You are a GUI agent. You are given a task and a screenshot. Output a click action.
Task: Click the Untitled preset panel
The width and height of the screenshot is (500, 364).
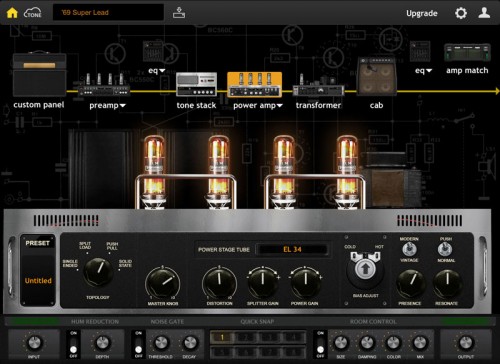38,270
